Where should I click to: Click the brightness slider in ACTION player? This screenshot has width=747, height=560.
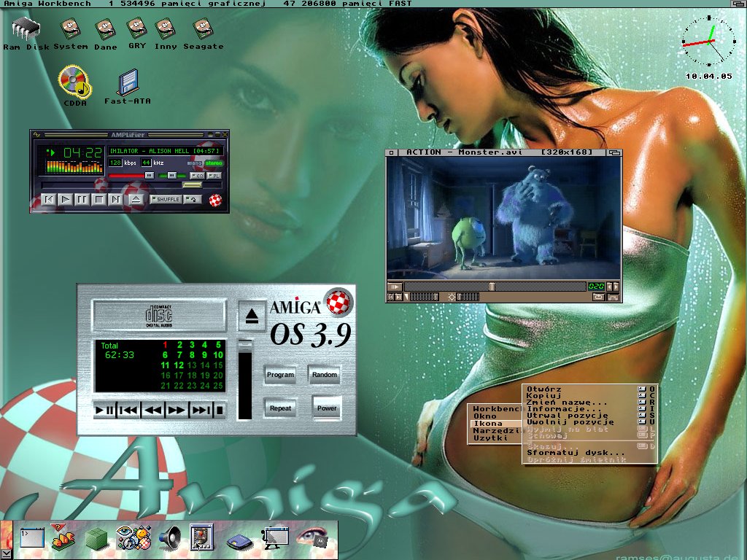pyautogui.click(x=468, y=297)
